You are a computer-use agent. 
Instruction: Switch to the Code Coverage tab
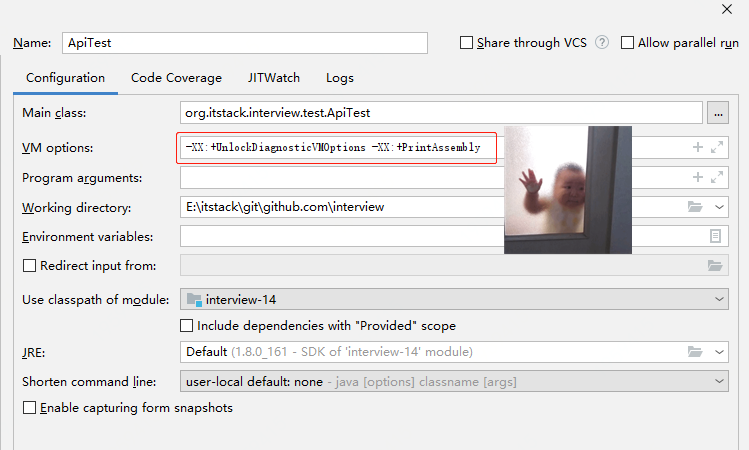point(176,78)
